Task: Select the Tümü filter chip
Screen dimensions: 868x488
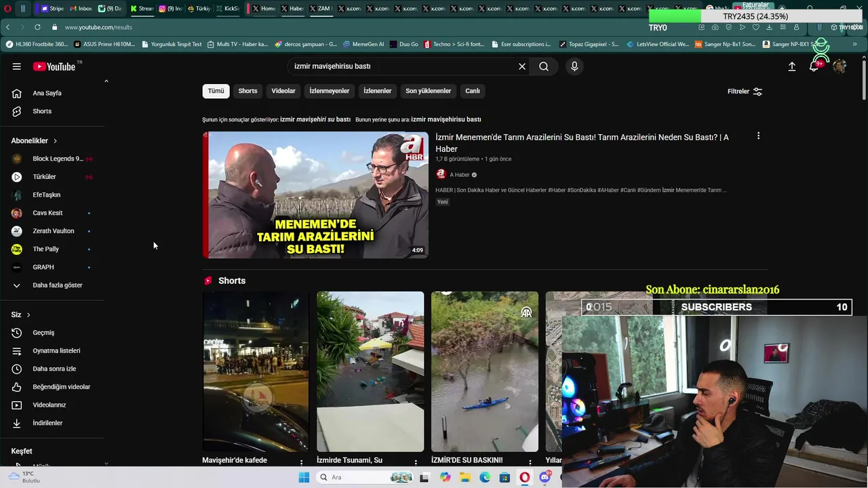Action: click(x=216, y=91)
